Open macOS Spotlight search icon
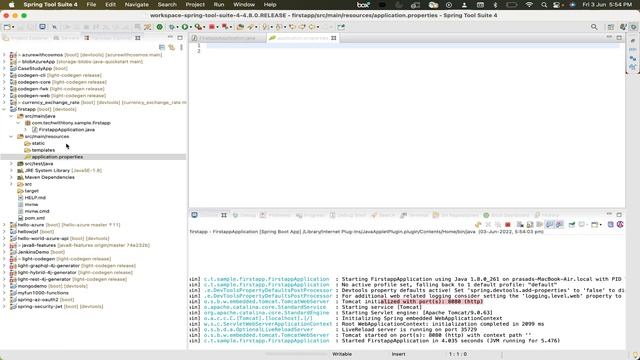 click(x=544, y=4)
